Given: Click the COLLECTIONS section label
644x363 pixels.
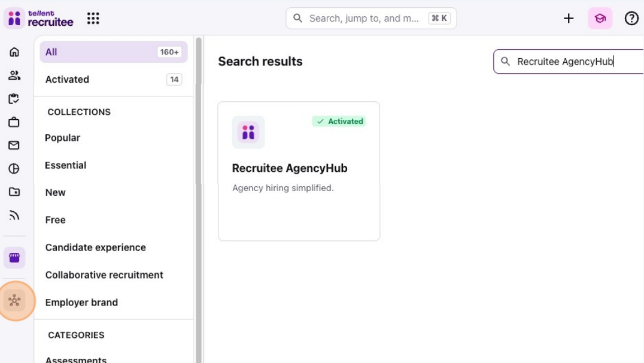Looking at the screenshot, I should tap(79, 112).
